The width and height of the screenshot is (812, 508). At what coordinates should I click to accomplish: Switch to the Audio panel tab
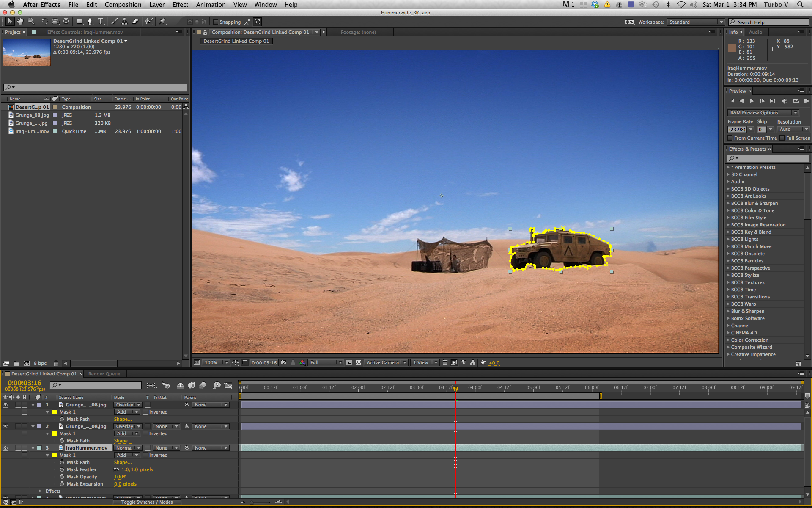coord(755,32)
